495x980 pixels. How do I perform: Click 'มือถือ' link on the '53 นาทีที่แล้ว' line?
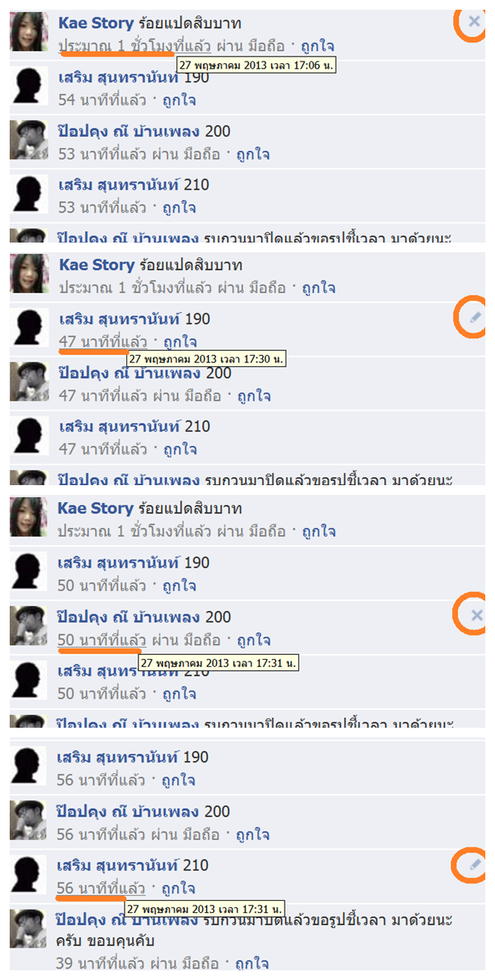point(203,154)
